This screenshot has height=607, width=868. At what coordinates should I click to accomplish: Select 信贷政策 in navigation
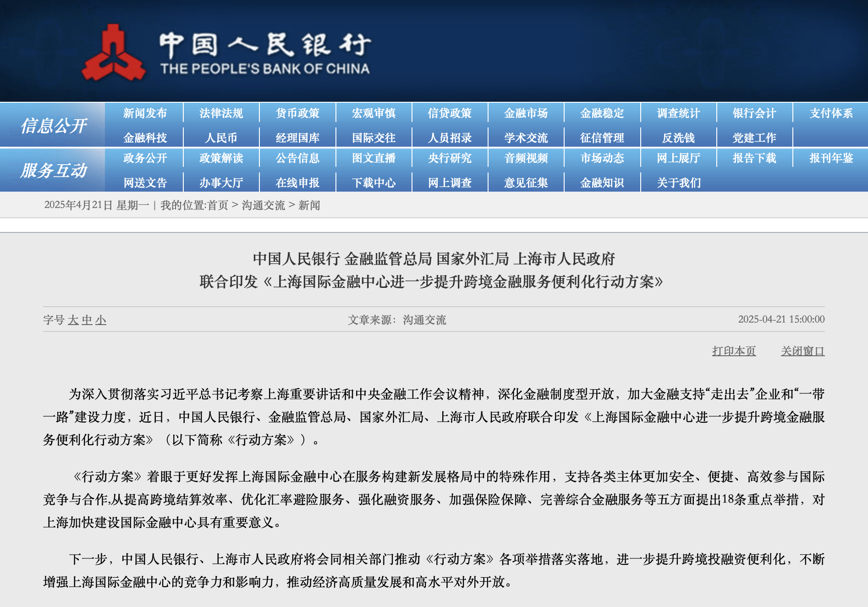(x=450, y=113)
